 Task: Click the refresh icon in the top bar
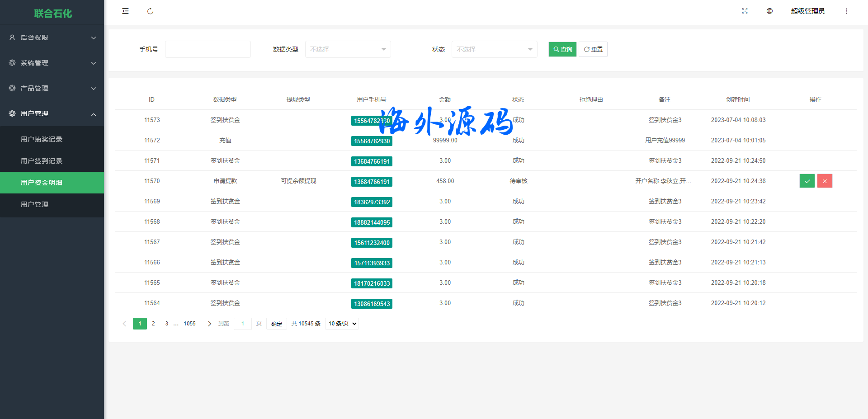(150, 11)
